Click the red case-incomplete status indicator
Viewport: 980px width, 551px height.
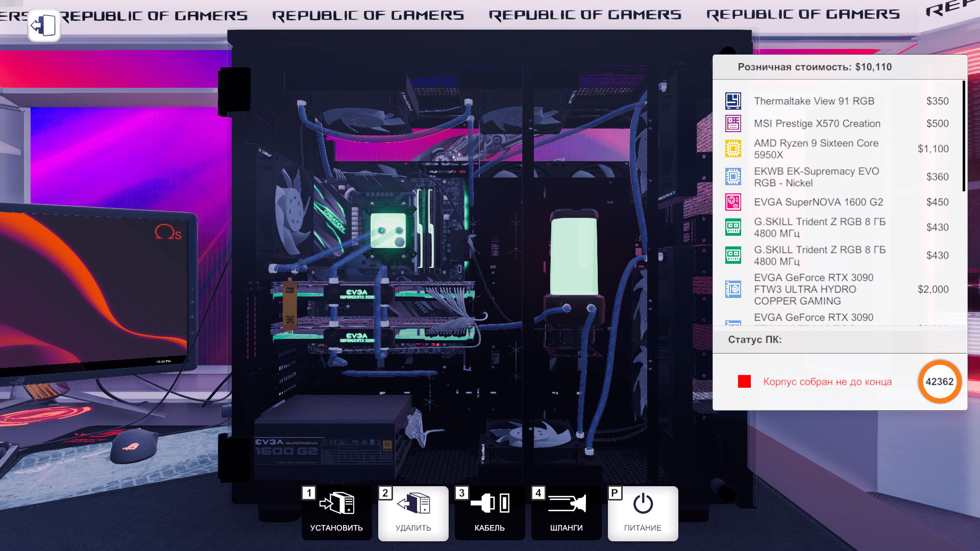point(744,382)
